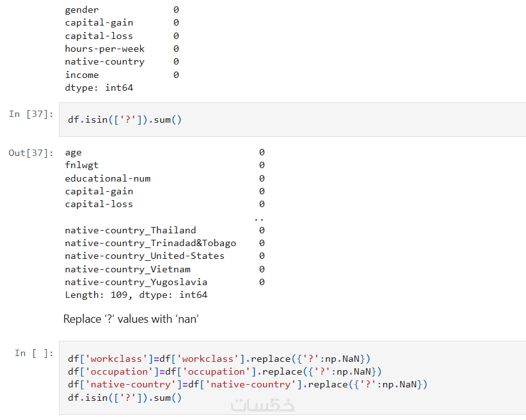Click the educational-num output row
Viewport: 526px width, 420px height.
tap(108, 178)
